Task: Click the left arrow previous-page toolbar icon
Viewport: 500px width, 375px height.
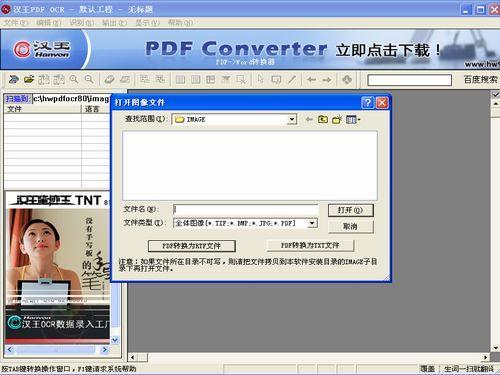Action: point(311,80)
